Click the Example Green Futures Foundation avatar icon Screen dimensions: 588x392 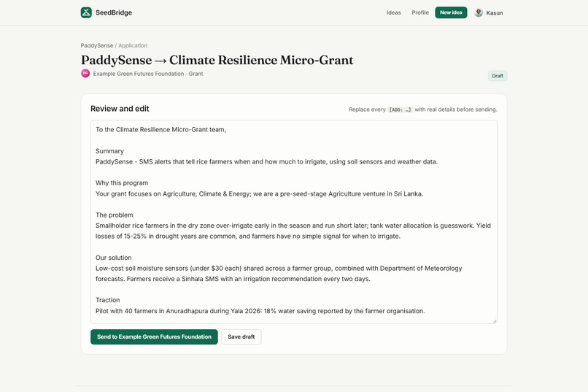[85, 73]
